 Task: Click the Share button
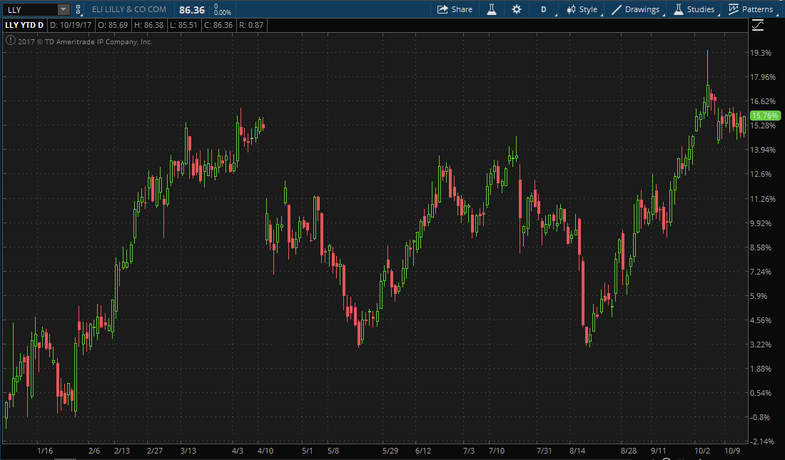coord(455,10)
